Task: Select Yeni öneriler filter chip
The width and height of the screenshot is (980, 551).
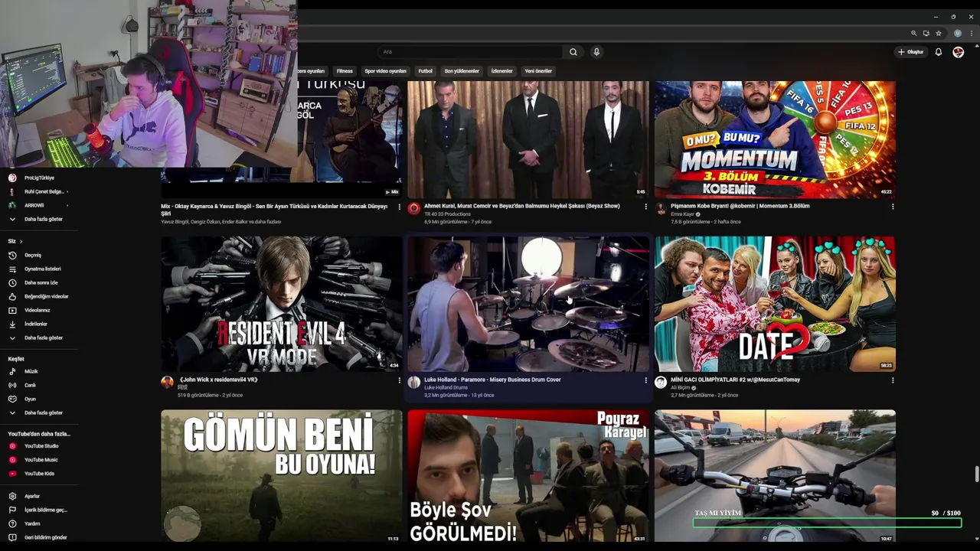Action: (x=538, y=71)
